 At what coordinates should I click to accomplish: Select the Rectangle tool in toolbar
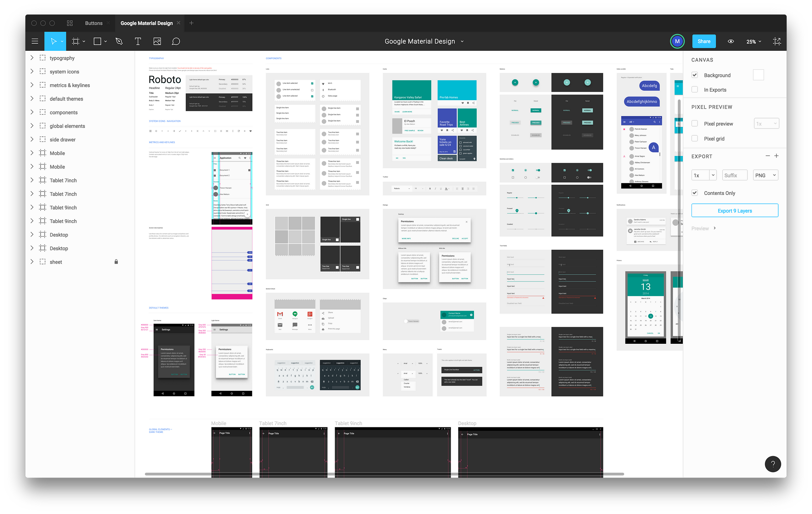pos(97,41)
